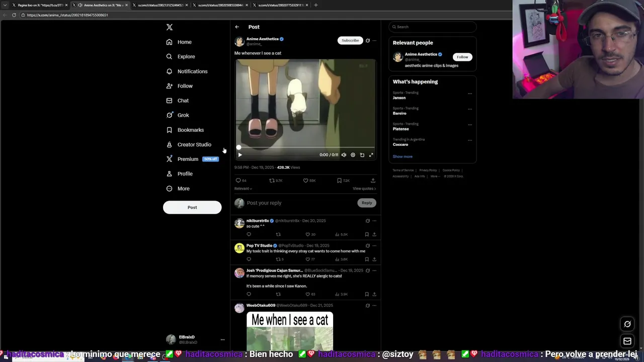Click the Search field

coord(432,27)
